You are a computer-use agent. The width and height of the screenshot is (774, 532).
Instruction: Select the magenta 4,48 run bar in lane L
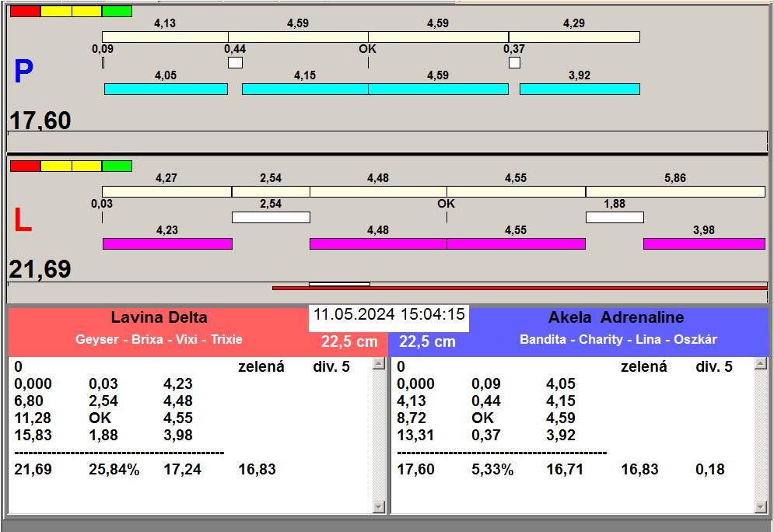378,243
